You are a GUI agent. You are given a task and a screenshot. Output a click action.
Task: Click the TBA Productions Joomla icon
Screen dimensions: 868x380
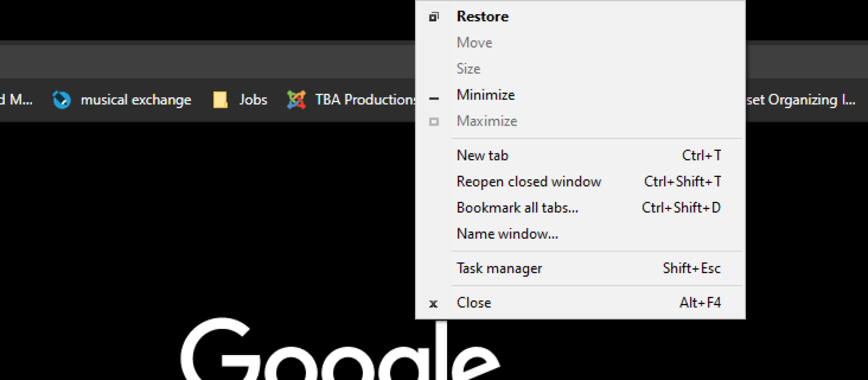296,100
